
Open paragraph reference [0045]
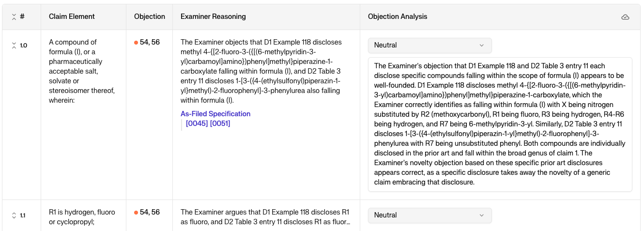click(197, 123)
